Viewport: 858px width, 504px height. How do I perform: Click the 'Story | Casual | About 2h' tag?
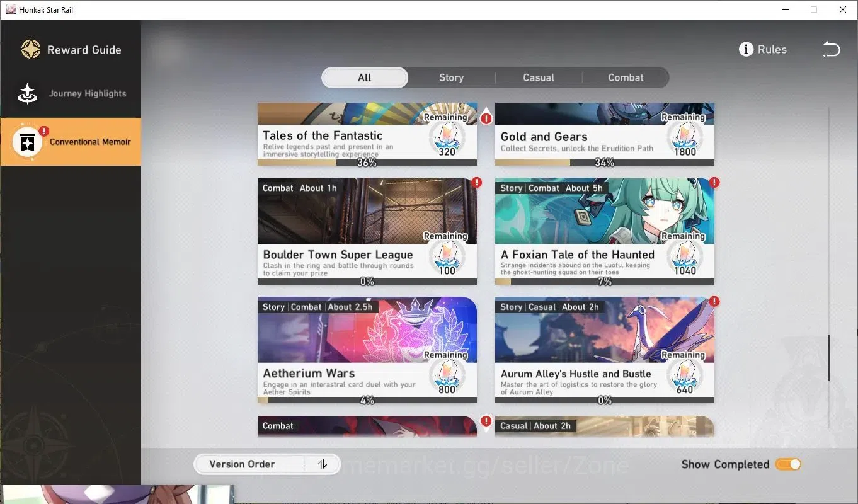[549, 307]
